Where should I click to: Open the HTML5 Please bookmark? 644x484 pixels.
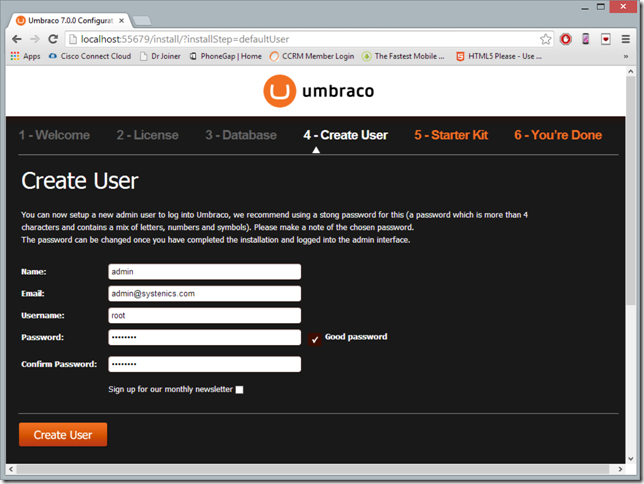pyautogui.click(x=499, y=56)
